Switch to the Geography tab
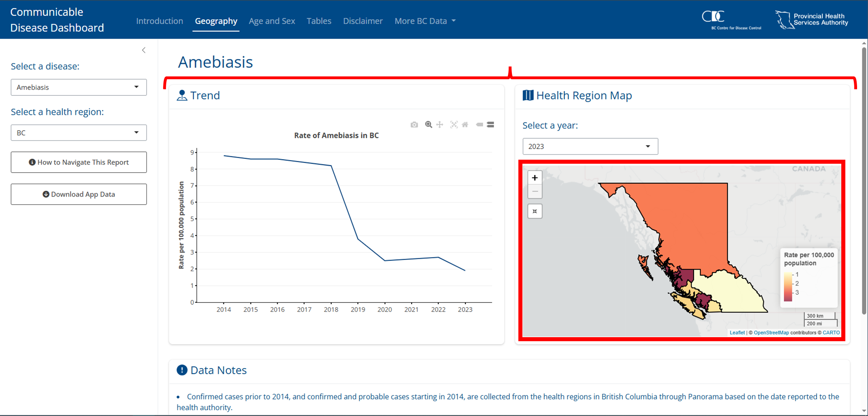Screen dimensions: 868x416 [216, 21]
